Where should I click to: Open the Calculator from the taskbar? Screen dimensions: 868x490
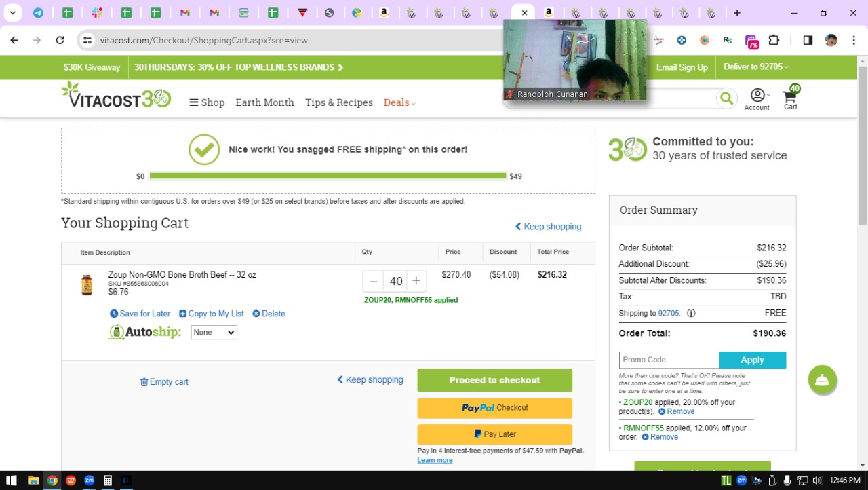click(107, 480)
